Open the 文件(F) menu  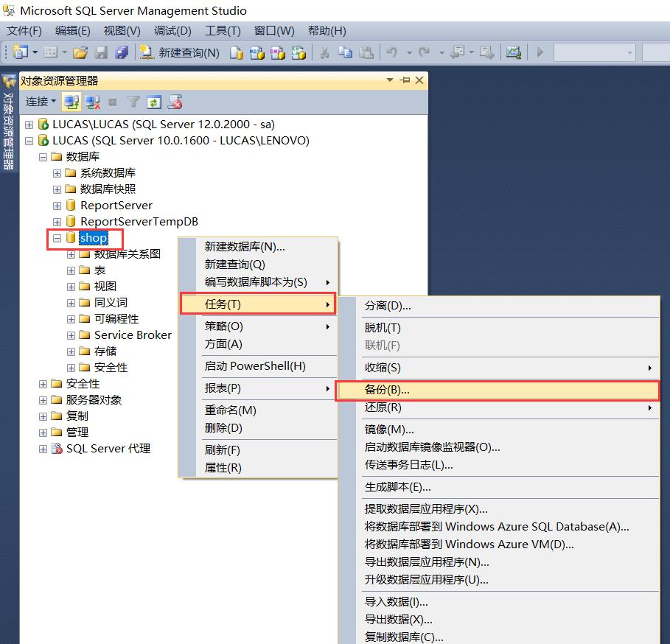[x=24, y=31]
